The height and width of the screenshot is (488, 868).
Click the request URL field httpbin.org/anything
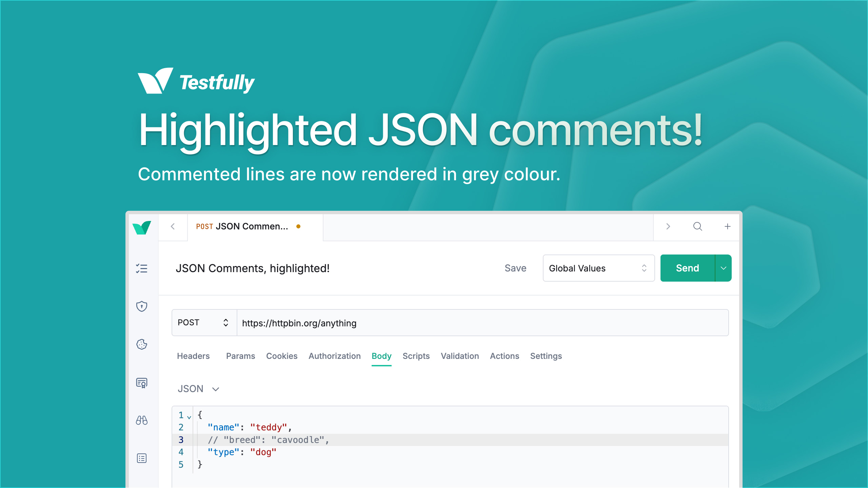tap(482, 323)
